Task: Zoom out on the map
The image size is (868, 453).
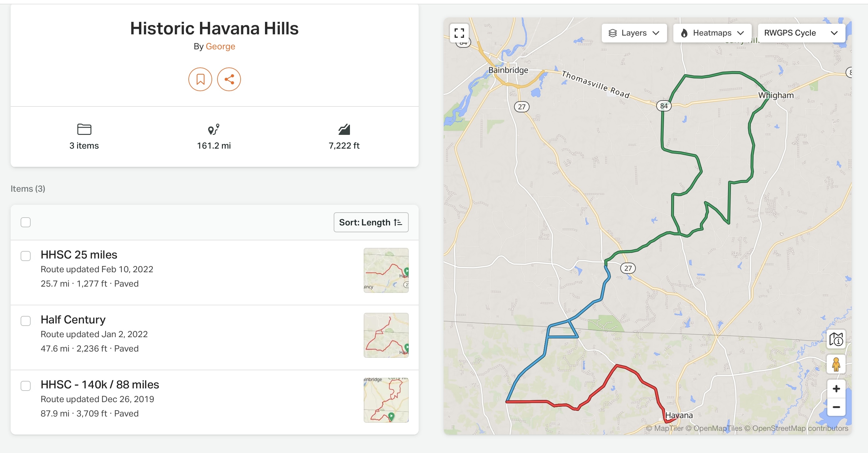Action: [836, 407]
